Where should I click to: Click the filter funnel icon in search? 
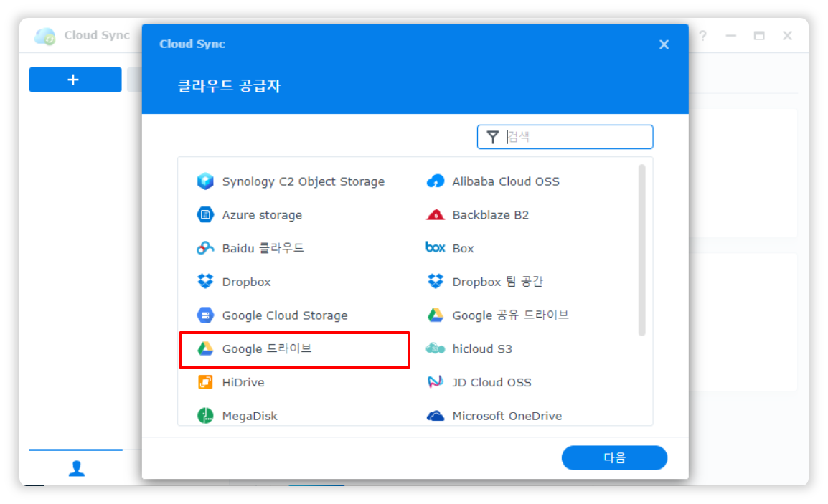(493, 137)
